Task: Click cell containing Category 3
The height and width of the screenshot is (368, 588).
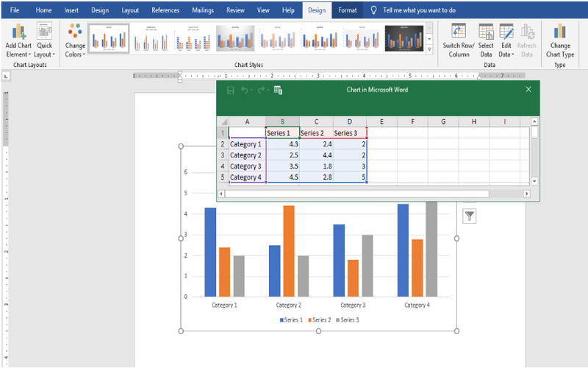Action: (x=246, y=166)
